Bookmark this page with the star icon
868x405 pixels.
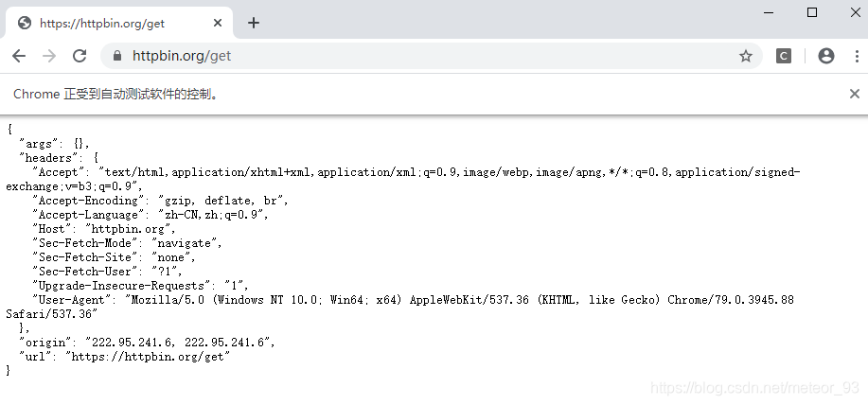click(x=746, y=56)
